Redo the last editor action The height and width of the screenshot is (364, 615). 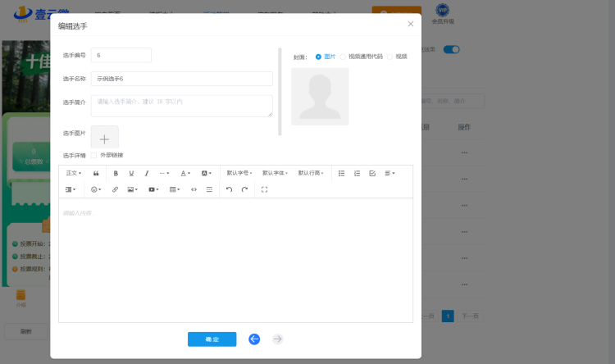point(244,189)
